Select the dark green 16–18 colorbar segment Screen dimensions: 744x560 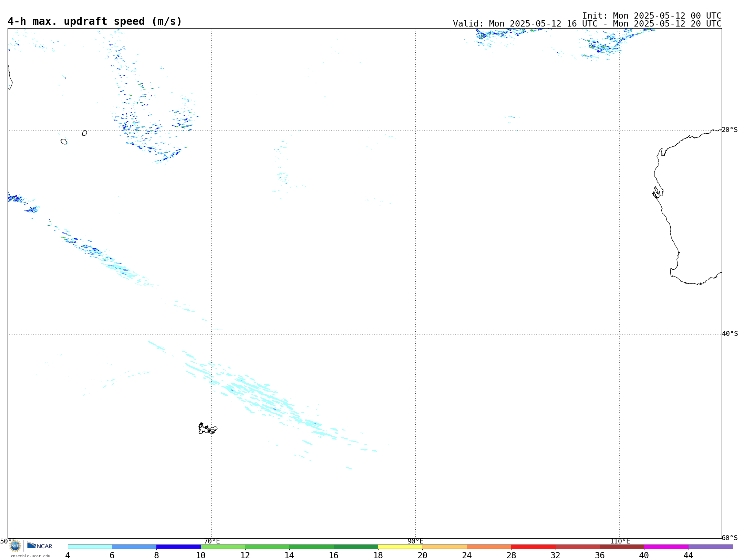tap(356, 547)
